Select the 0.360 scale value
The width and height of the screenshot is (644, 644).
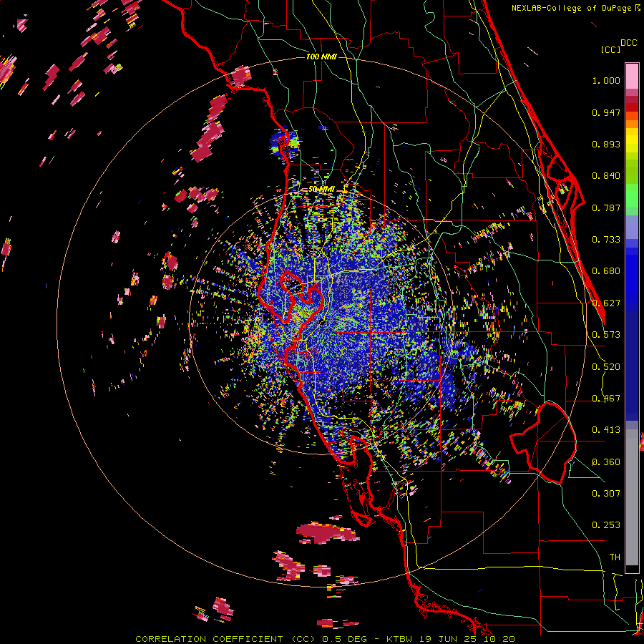(606, 462)
